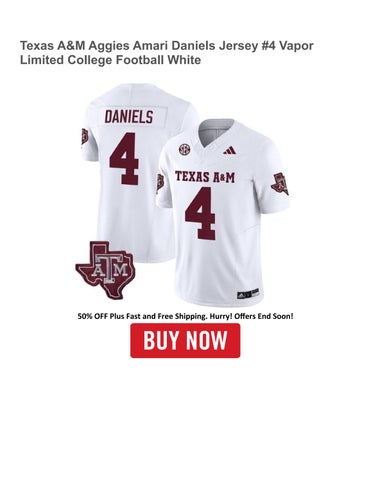Click the Texas A&M Aggies jersey title
371x480 pixels.
tap(167, 53)
